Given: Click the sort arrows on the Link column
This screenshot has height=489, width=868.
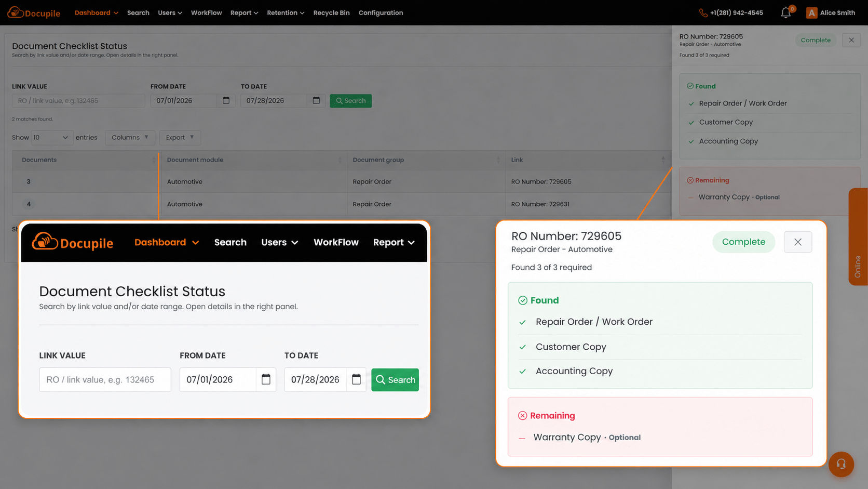Looking at the screenshot, I should point(663,160).
